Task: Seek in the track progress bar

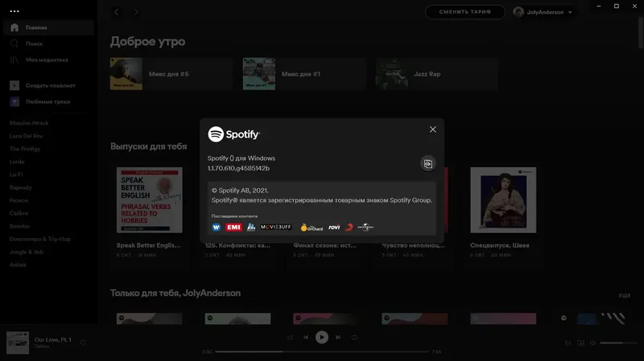Action: (x=322, y=351)
